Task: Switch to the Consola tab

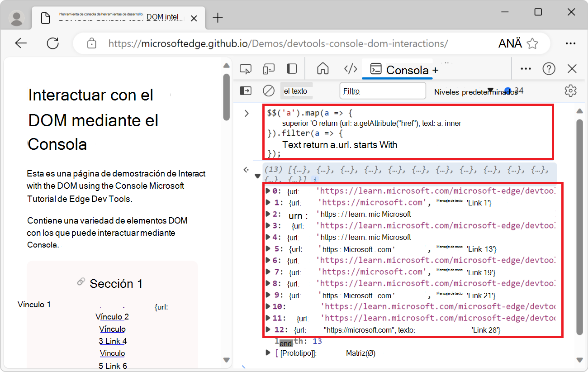Action: (x=397, y=70)
